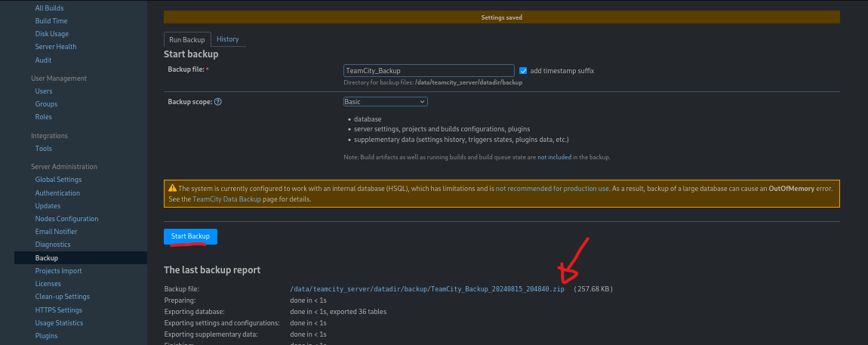Click the not recommended for production use link
The height and width of the screenshot is (345, 868).
tap(552, 188)
